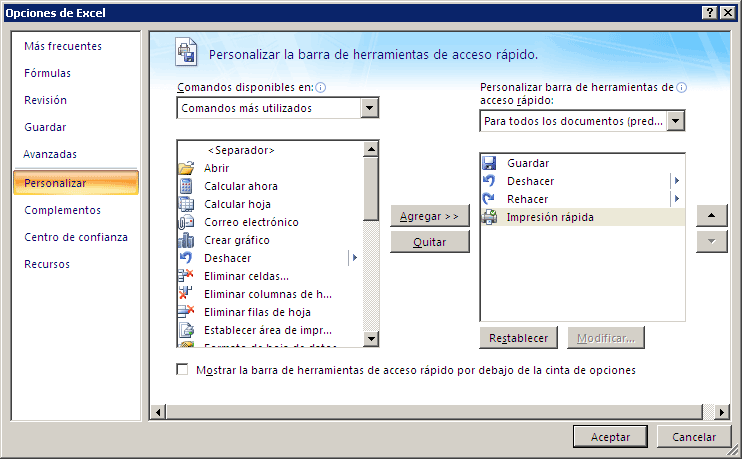Select Correo electrónico in command list

(x=270, y=222)
